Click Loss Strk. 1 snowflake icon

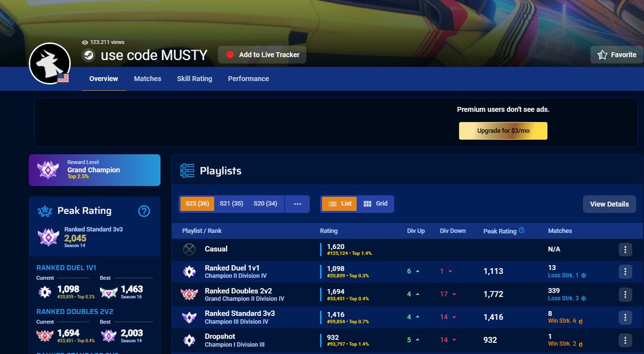(x=584, y=276)
